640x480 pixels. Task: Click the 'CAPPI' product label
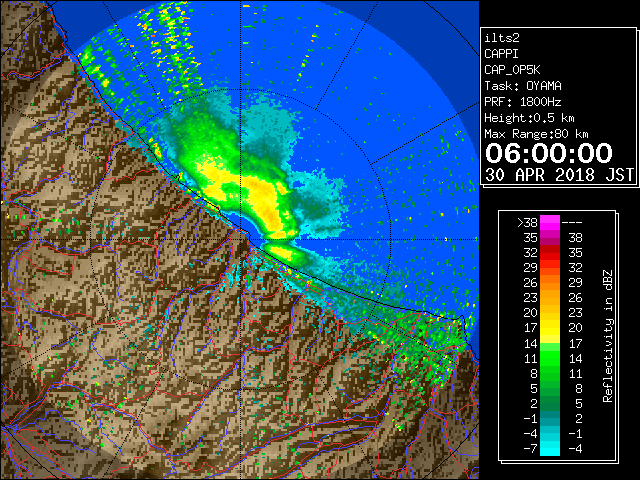pyautogui.click(x=501, y=54)
